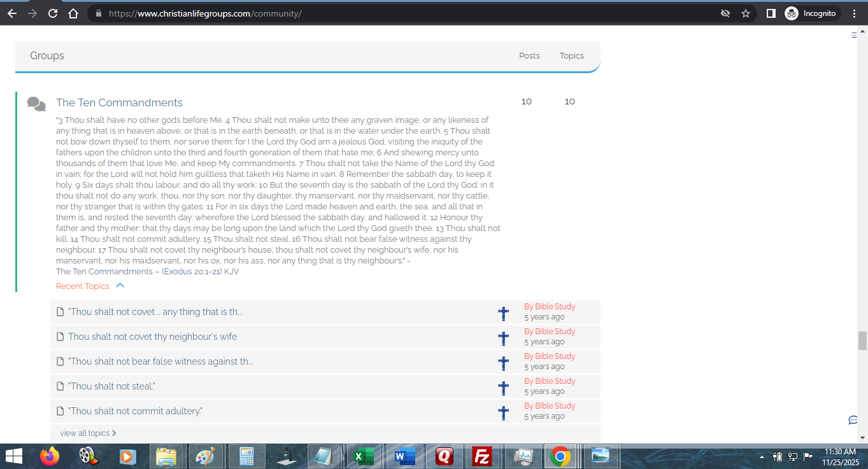
Task: Open The Ten Commandments group link
Action: coord(119,102)
